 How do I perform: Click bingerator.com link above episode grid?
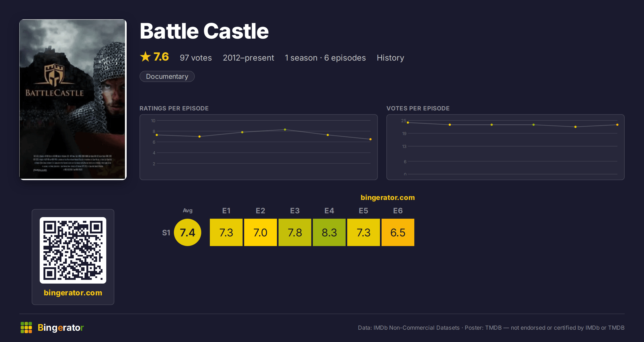coord(387,198)
